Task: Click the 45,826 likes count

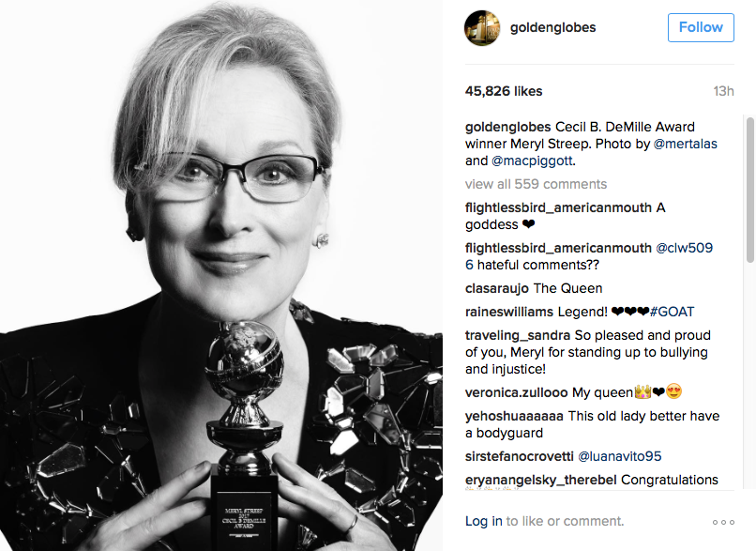Action: coord(504,91)
